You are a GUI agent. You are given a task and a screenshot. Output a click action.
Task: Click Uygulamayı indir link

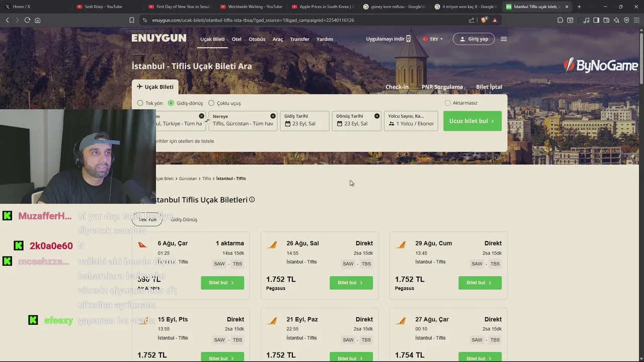click(x=388, y=39)
